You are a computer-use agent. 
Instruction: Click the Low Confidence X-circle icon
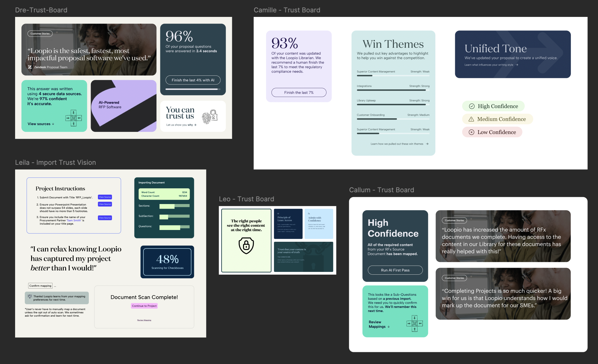pyautogui.click(x=471, y=132)
